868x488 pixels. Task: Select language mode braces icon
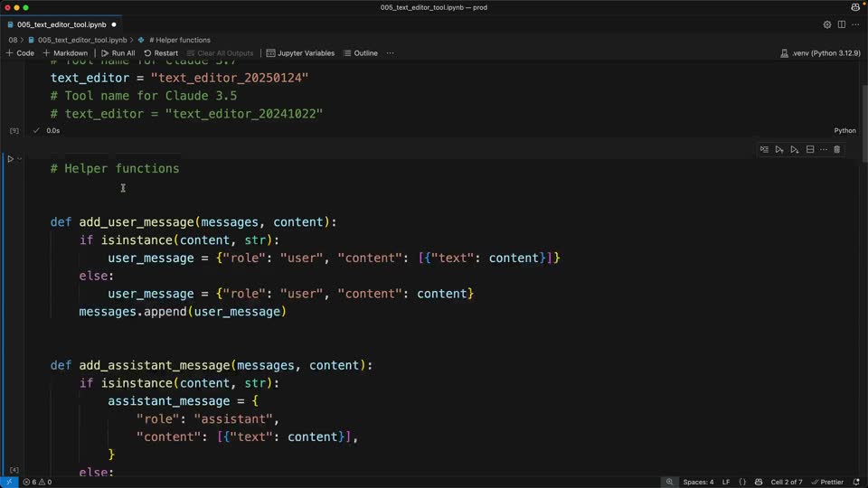click(742, 482)
